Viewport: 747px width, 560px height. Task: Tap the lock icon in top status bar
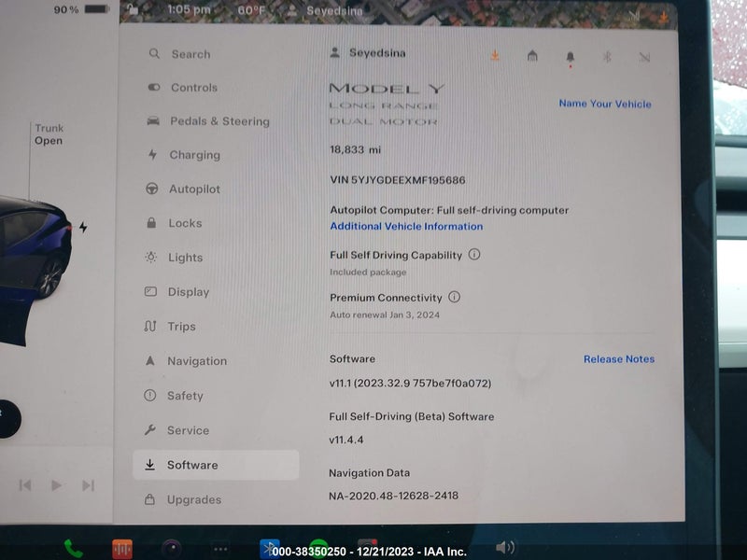tap(133, 10)
